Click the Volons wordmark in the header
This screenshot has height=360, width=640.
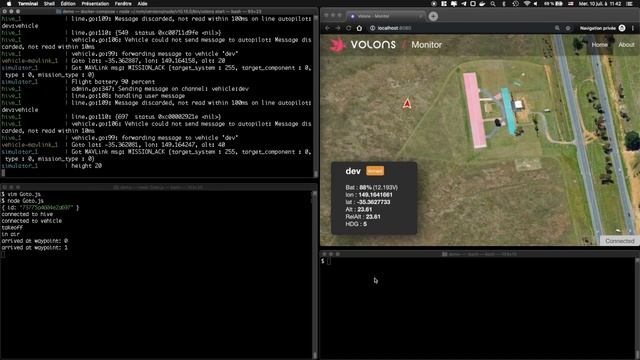[373, 44]
